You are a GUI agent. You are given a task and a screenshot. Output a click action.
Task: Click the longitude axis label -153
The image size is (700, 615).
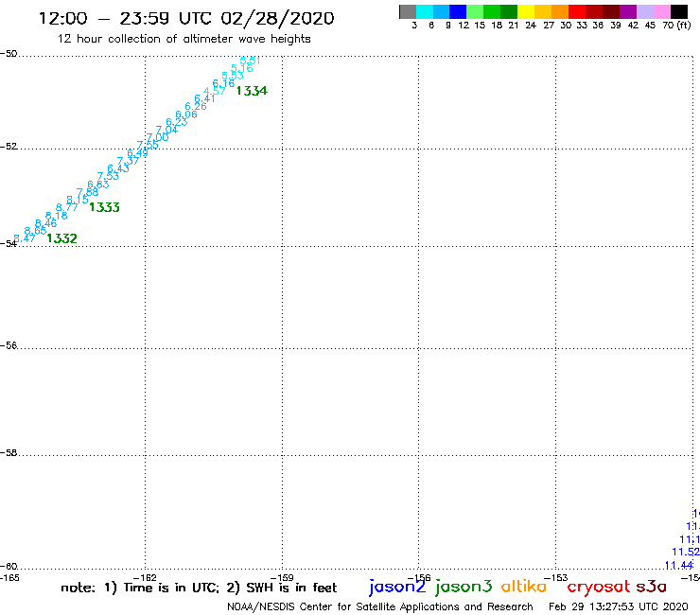click(x=556, y=578)
